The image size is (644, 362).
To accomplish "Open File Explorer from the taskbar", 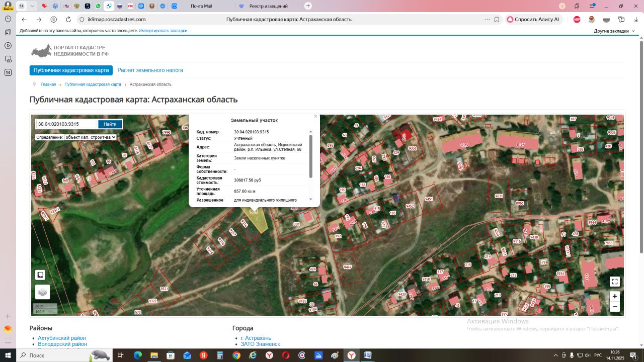I will 154,355.
